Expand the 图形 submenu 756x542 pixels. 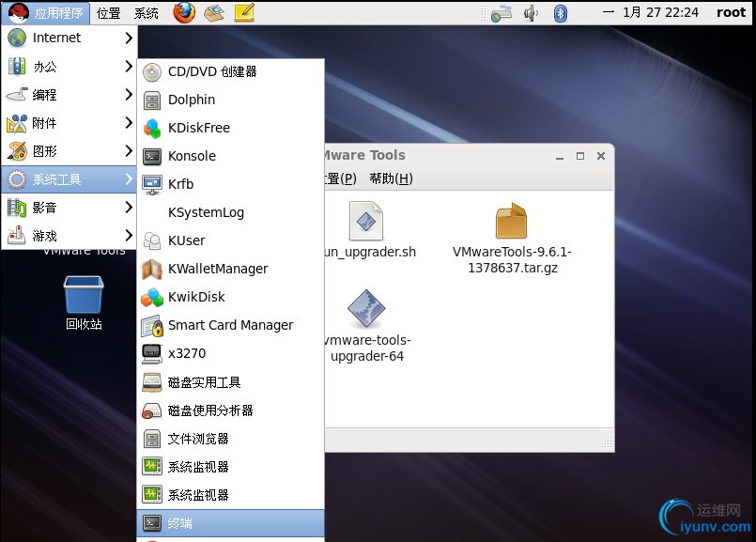(69, 151)
